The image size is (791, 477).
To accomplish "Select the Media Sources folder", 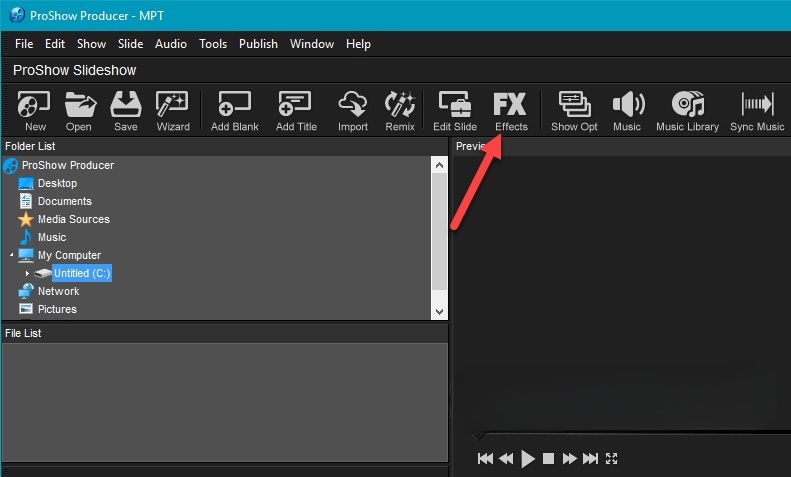I will 73,219.
